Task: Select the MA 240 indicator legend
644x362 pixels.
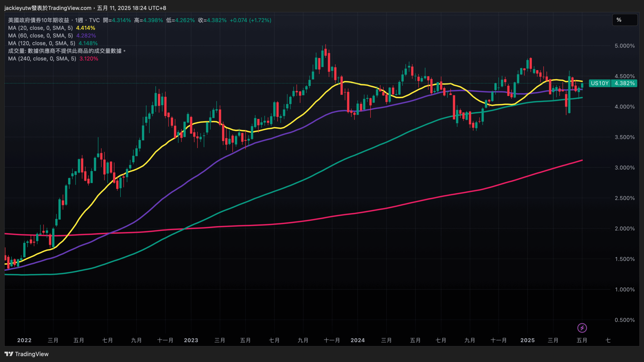Action: click(42, 59)
